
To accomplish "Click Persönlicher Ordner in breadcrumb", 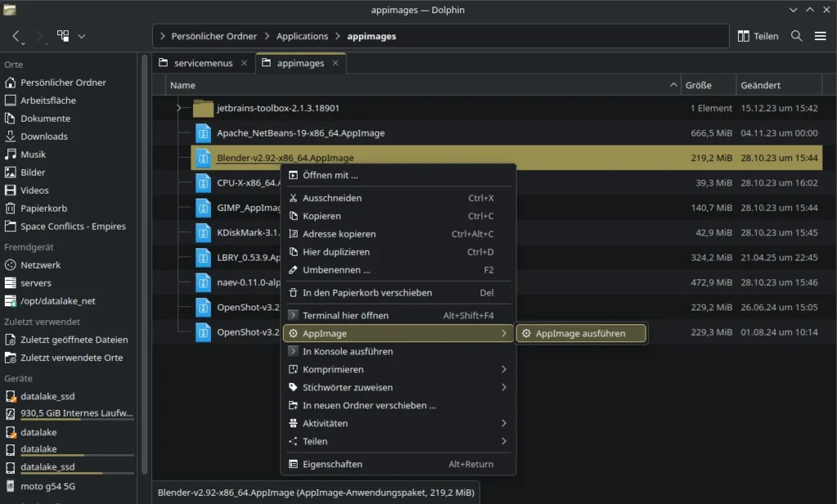I will [x=214, y=36].
